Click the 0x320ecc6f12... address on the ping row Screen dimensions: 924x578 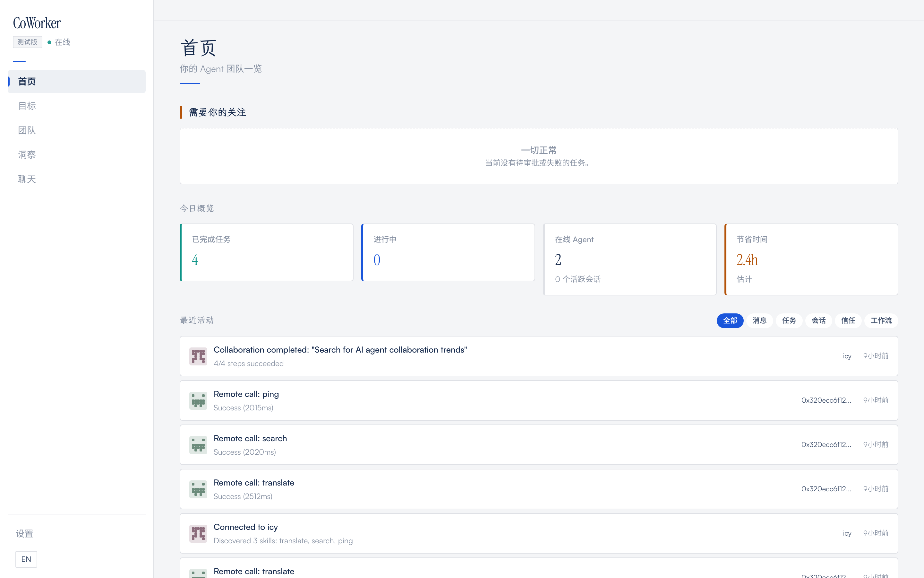coord(826,400)
